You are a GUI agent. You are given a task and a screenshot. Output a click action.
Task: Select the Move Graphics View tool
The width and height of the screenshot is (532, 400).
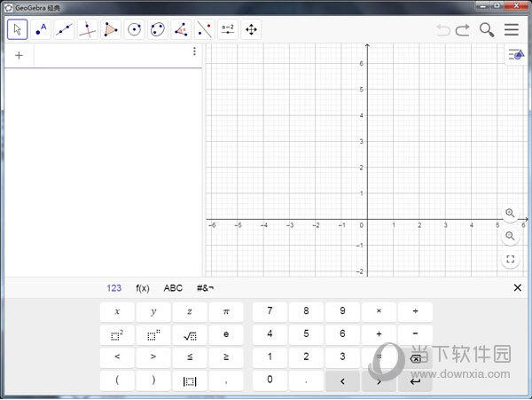coord(251,29)
